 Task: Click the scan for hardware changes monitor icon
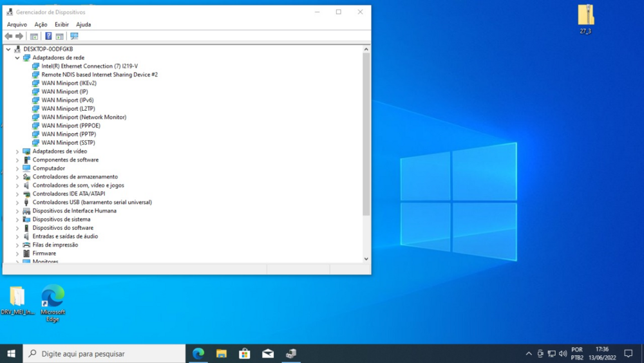point(74,36)
